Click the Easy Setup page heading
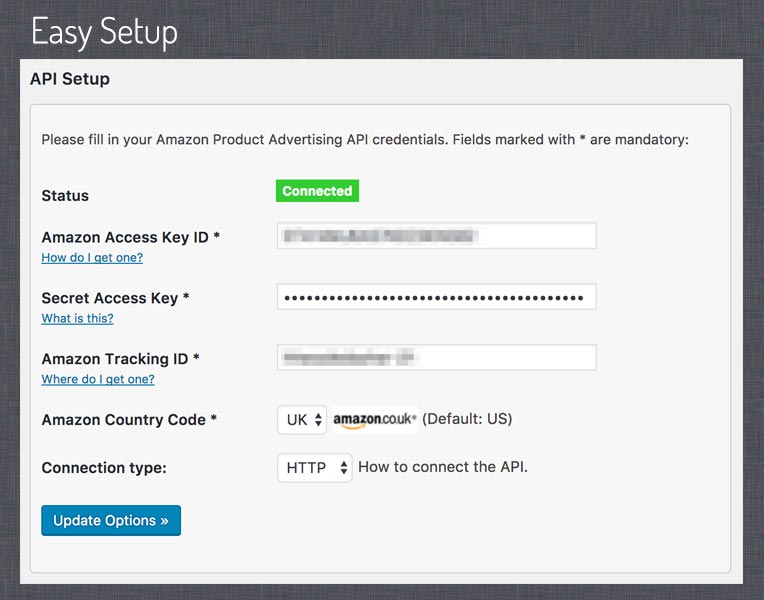 click(x=104, y=32)
